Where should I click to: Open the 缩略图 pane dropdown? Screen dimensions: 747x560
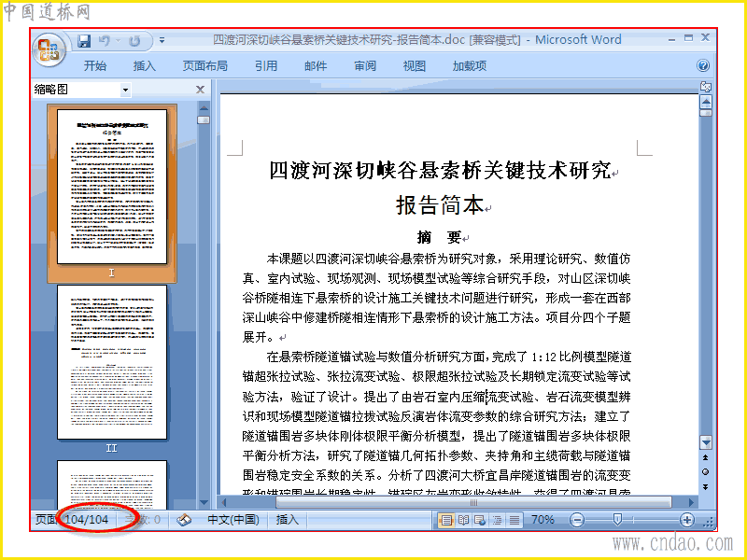coord(125,90)
